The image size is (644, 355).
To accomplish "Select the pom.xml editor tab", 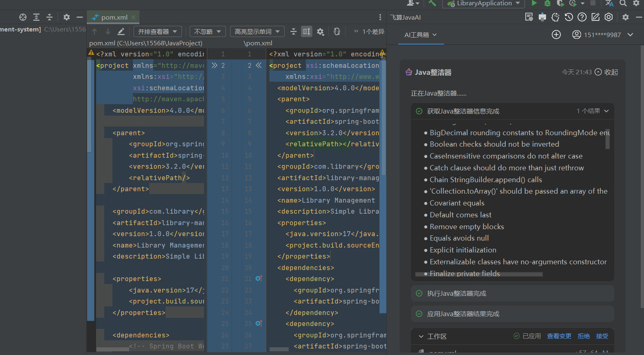I will pos(114,17).
